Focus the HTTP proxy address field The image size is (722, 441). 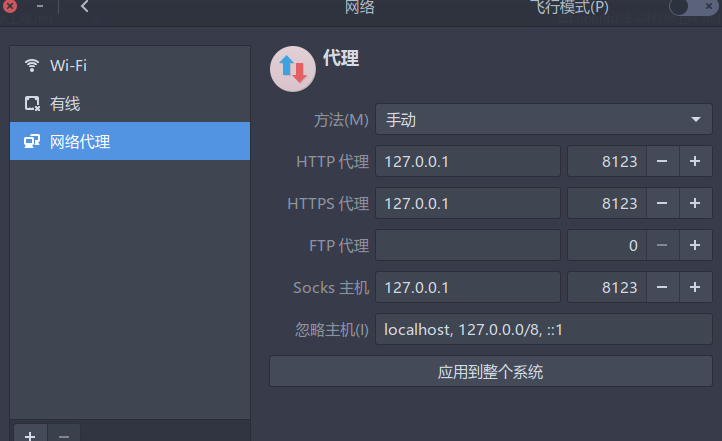pos(468,161)
